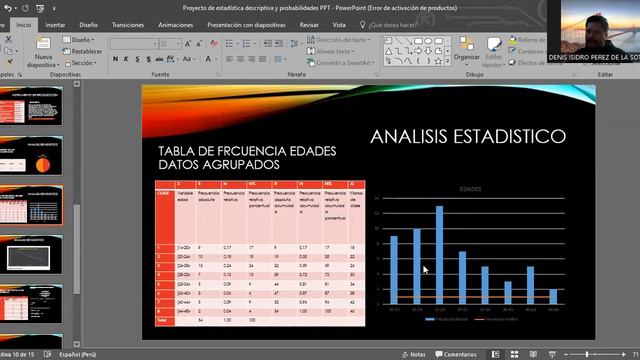Viewport: 640px width, 360px height.
Task: Select the pie chart slide thumbnail
Action: pyautogui.click(x=31, y=155)
